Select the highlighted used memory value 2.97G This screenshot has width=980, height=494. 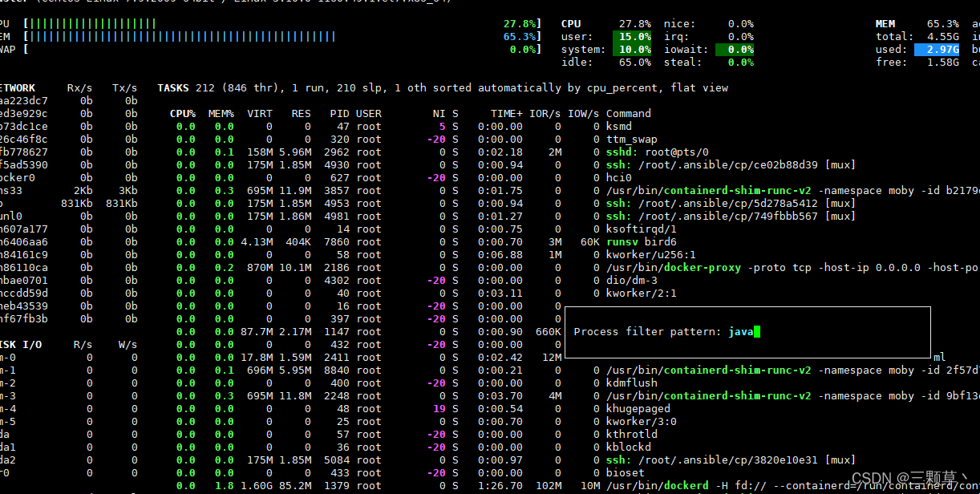(x=937, y=50)
